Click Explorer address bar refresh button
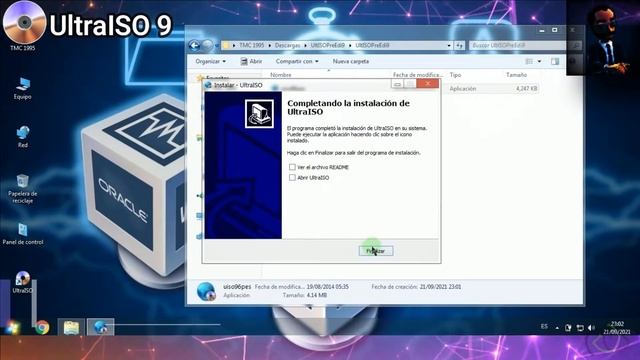 coord(460,45)
